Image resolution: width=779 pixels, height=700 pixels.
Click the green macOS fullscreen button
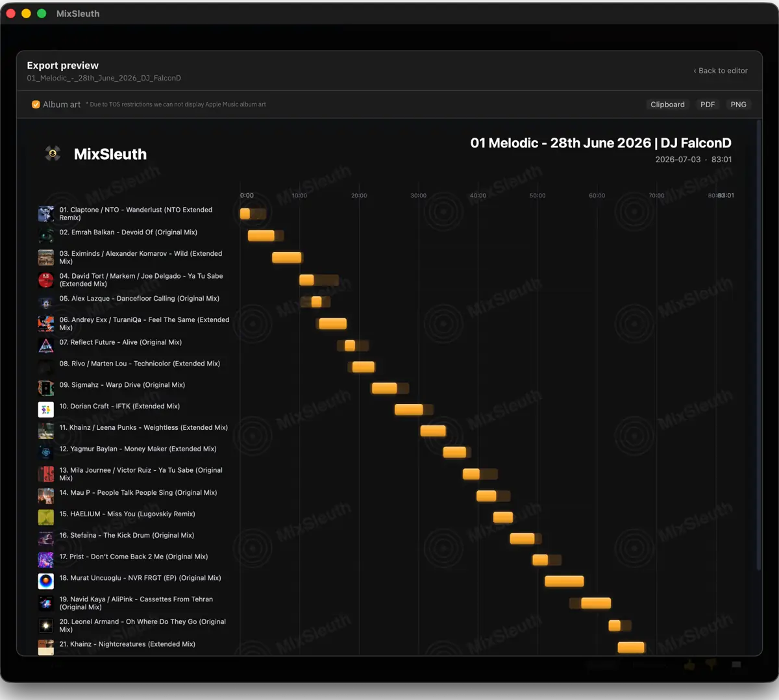point(42,14)
